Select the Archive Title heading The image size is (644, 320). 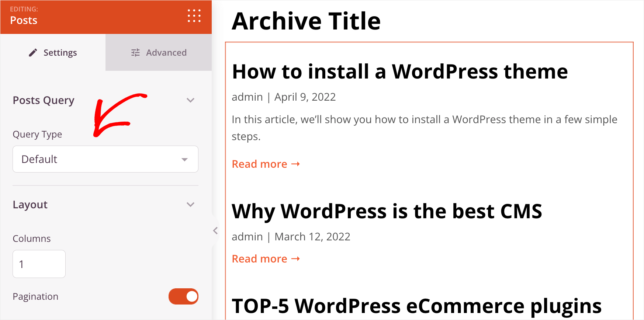(x=306, y=21)
